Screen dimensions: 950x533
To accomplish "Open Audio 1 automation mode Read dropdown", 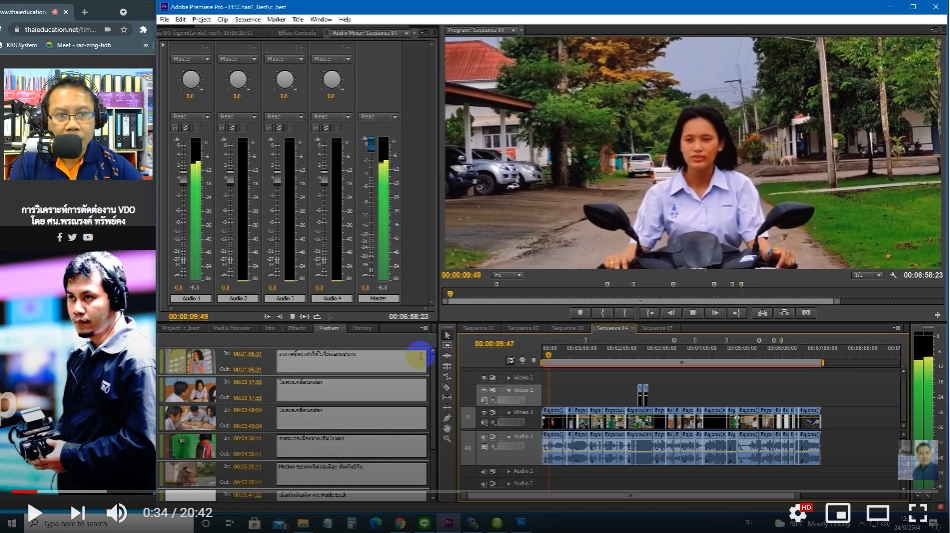I will pos(191,116).
